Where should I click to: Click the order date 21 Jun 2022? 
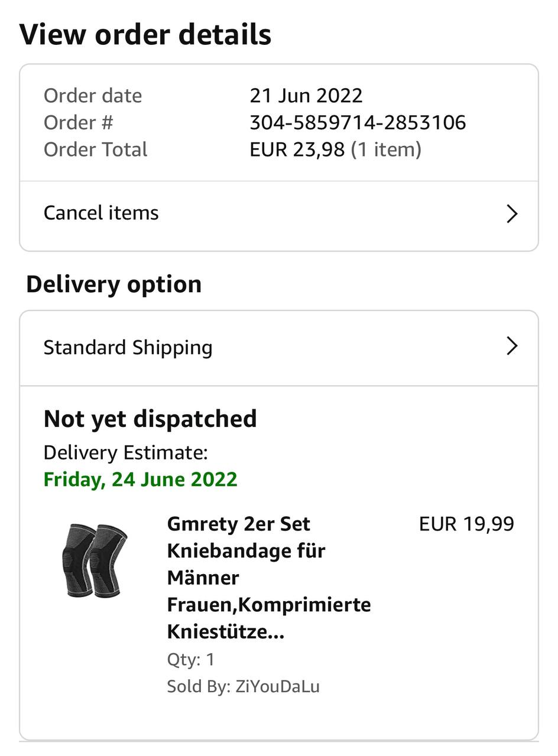pos(306,96)
